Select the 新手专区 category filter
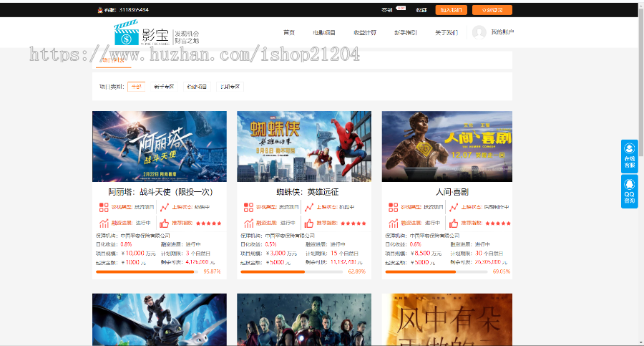Image resolution: width=644 pixels, height=346 pixels. [165, 87]
